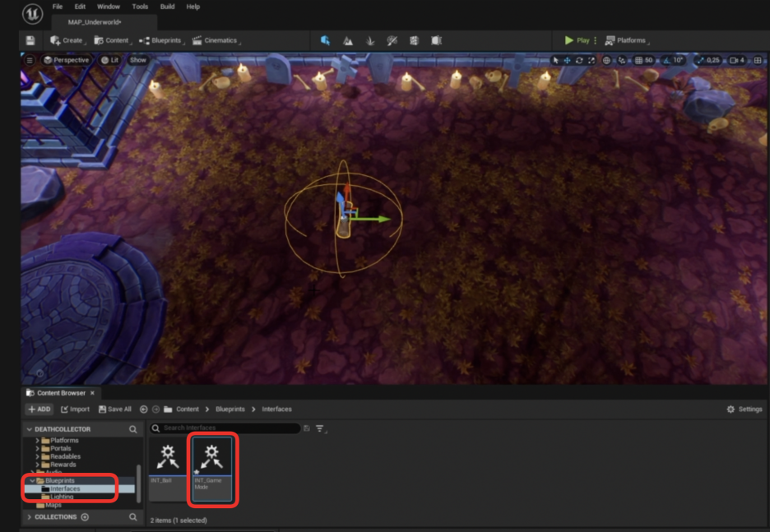Open the Platforms dropdown
The height and width of the screenshot is (532, 770).
point(627,40)
